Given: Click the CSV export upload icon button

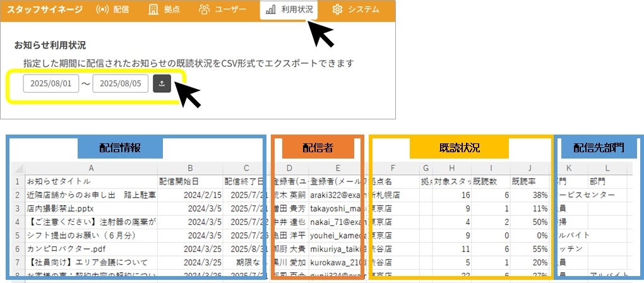Looking at the screenshot, I should (x=162, y=83).
